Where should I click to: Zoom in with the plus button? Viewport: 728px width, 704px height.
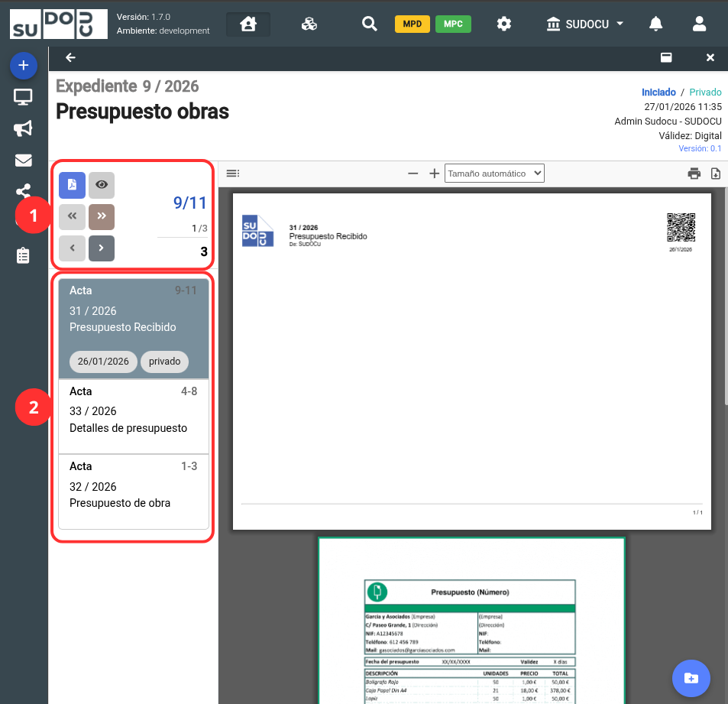(x=434, y=174)
